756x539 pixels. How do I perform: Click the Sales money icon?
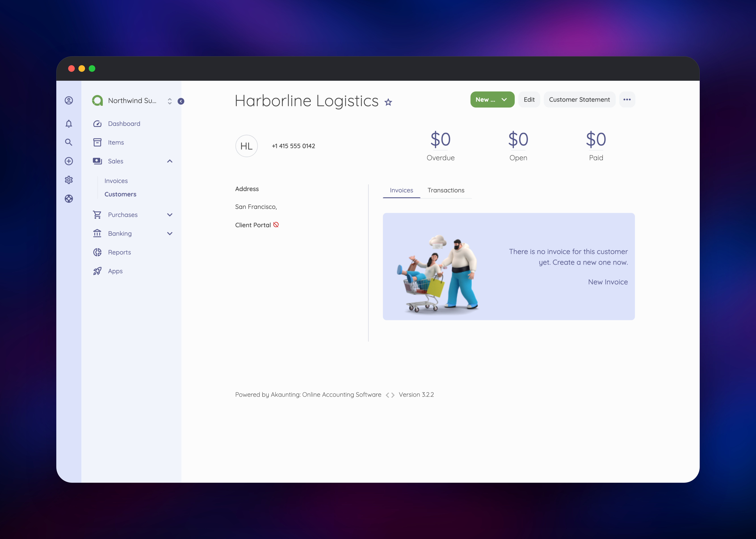[97, 161]
